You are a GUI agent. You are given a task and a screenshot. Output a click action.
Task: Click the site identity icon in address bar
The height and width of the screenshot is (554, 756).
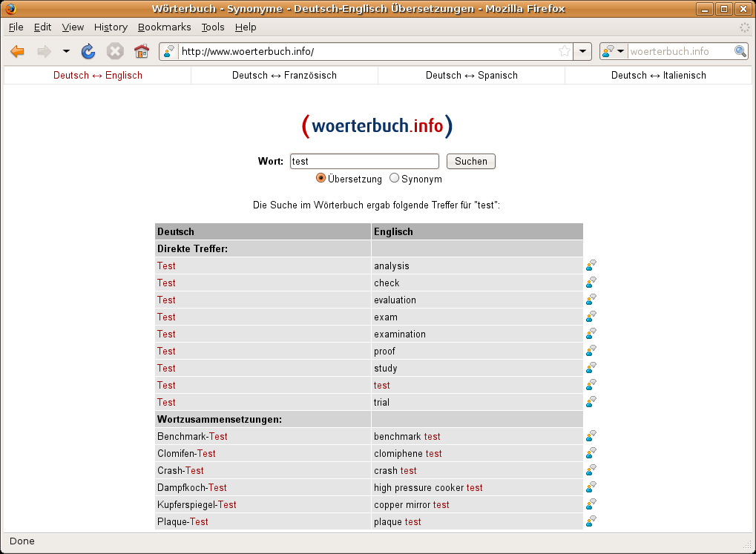168,51
